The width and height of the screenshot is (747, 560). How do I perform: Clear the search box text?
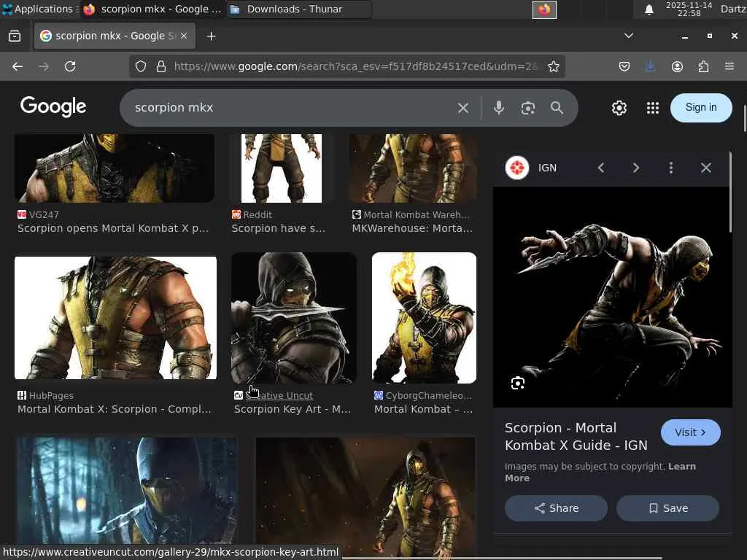[x=463, y=108]
